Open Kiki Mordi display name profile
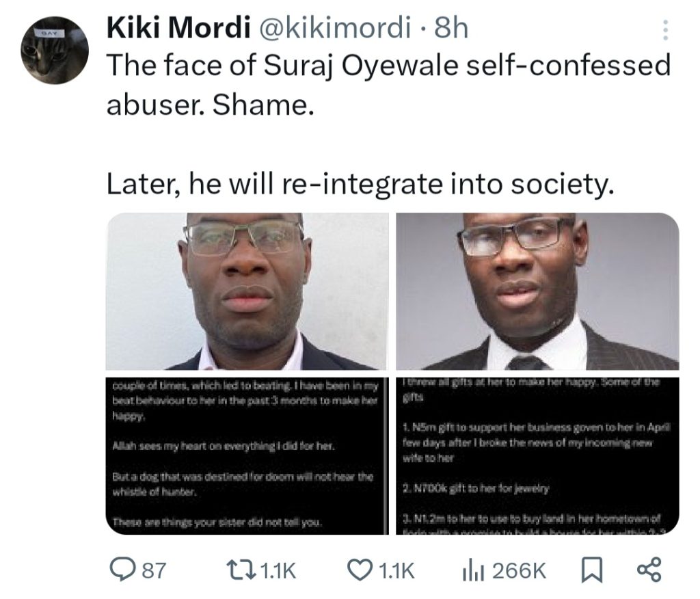Viewport: 700px width, 599px height. pyautogui.click(x=178, y=28)
